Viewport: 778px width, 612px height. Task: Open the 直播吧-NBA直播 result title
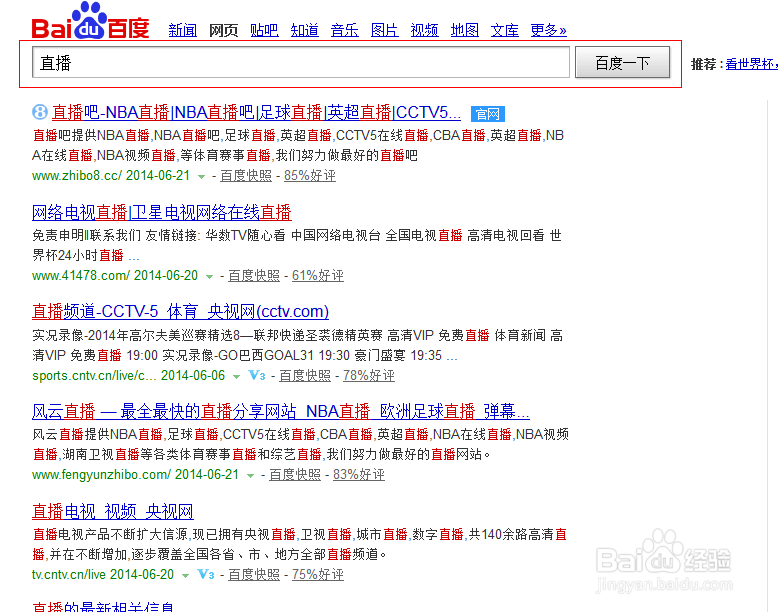pyautogui.click(x=256, y=113)
